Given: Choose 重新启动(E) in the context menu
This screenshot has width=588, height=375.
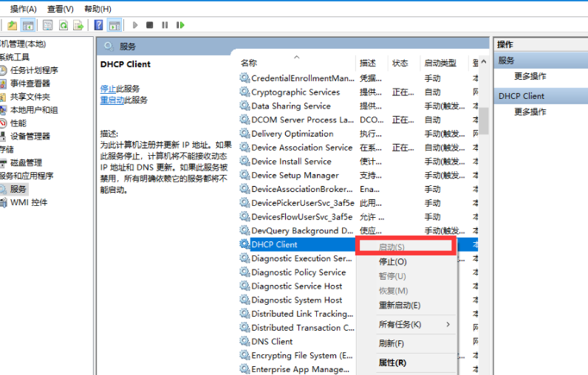Looking at the screenshot, I should [x=399, y=306].
